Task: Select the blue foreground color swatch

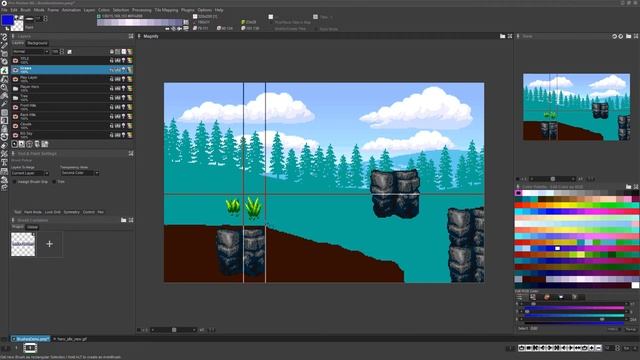Action: click(7, 20)
